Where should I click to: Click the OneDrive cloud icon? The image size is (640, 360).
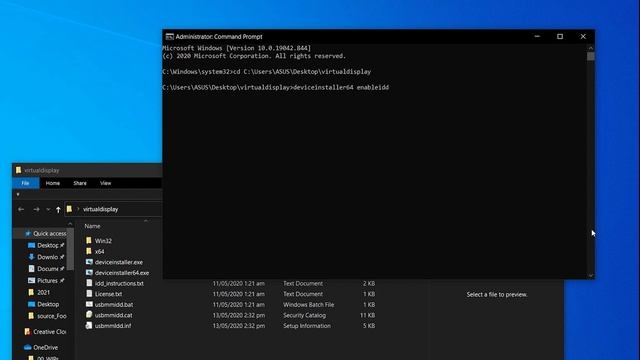[27, 347]
